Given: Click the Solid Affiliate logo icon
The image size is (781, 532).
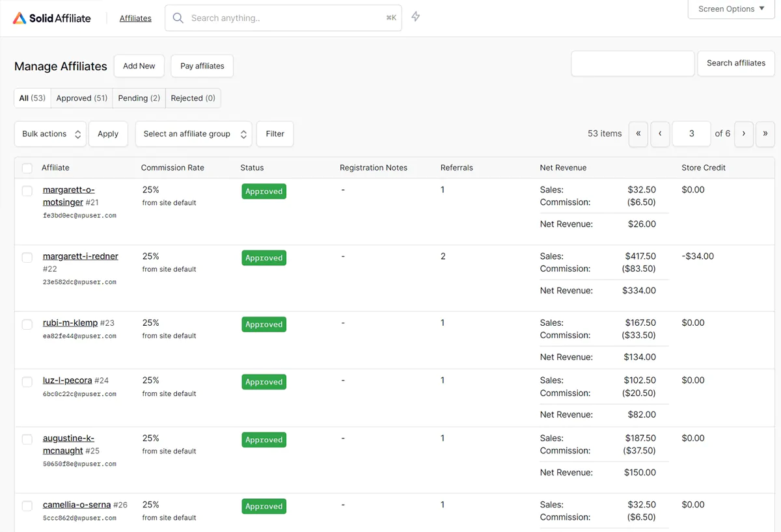Looking at the screenshot, I should (20, 18).
